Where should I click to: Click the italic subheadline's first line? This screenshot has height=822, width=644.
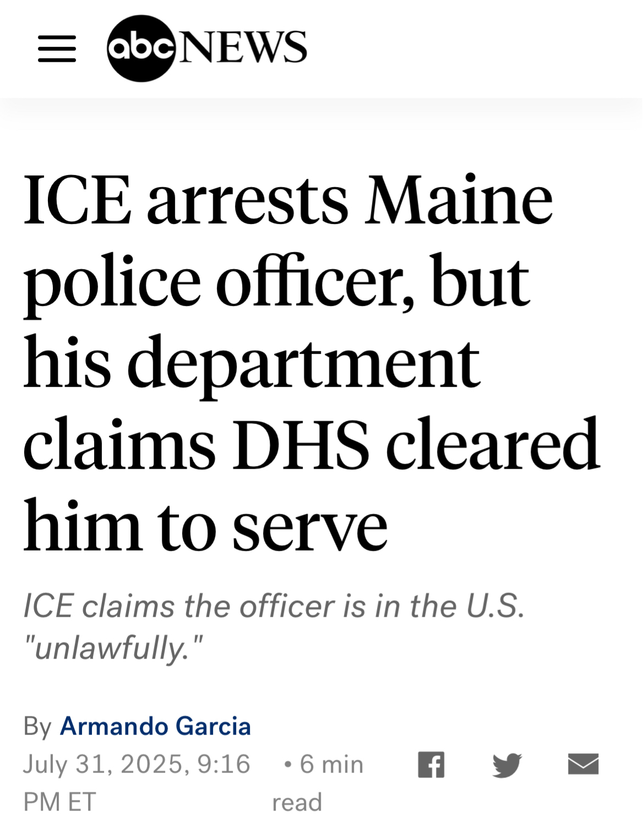(x=274, y=606)
